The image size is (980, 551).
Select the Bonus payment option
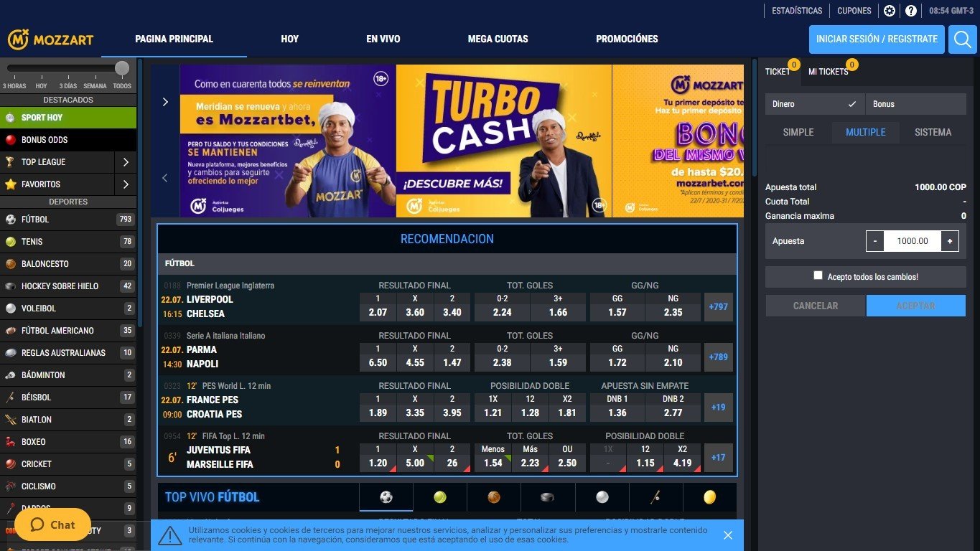[915, 104]
